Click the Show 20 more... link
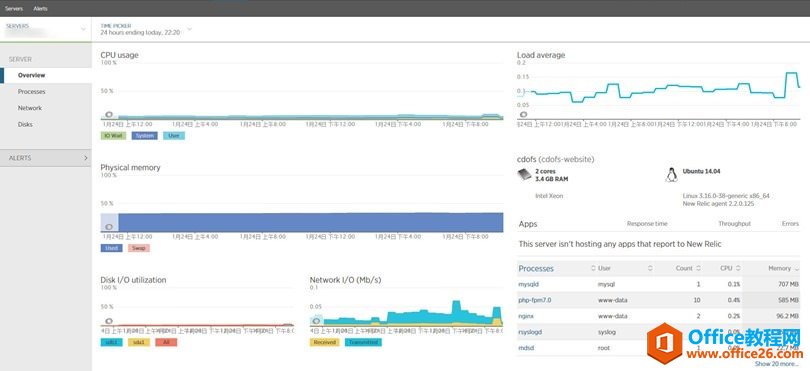Viewport: 810px width, 371px height. pos(777,364)
